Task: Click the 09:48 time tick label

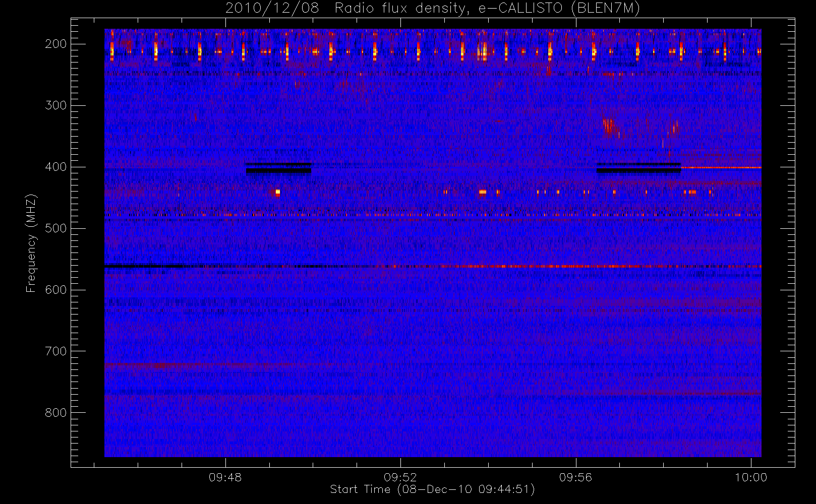Action: coord(225,477)
